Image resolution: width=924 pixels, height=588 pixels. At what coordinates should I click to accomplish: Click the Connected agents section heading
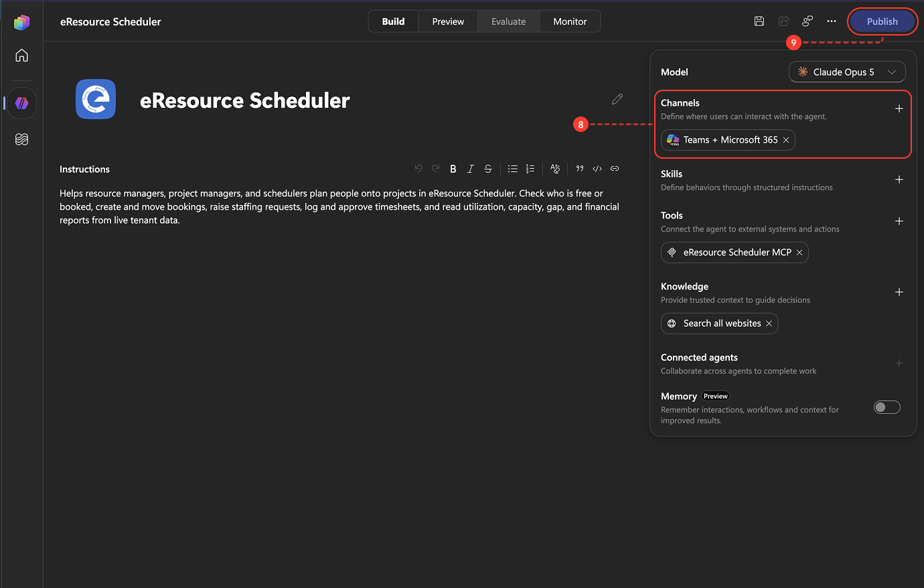pos(699,358)
